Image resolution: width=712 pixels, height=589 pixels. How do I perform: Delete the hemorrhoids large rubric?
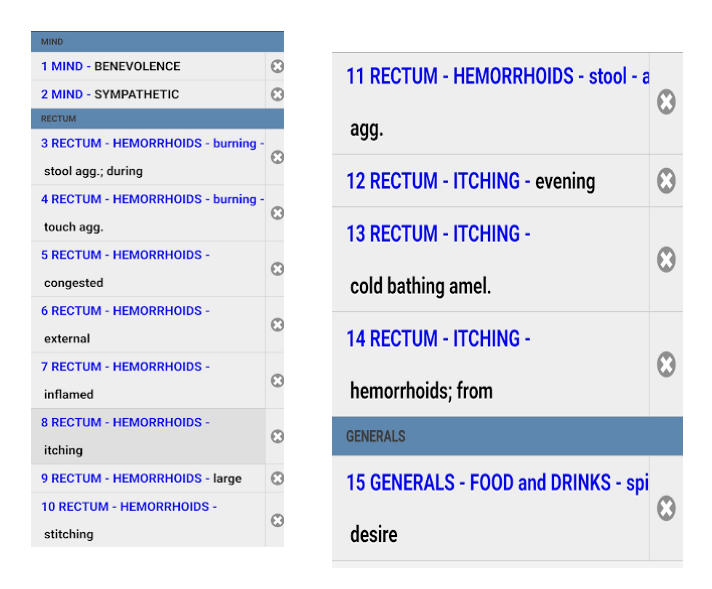pos(277,478)
